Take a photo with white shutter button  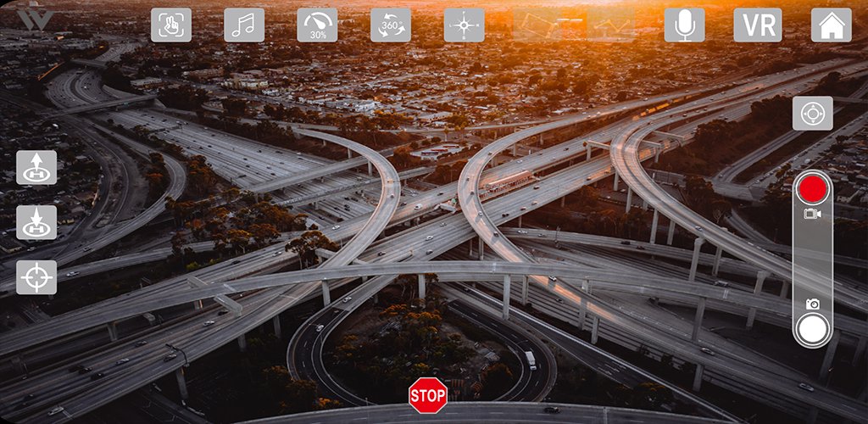pyautogui.click(x=813, y=329)
